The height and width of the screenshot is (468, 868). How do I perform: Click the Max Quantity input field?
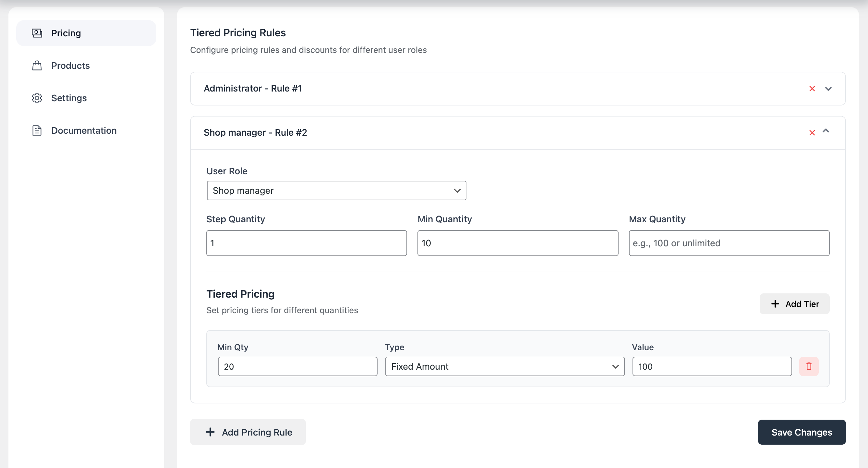tap(729, 243)
